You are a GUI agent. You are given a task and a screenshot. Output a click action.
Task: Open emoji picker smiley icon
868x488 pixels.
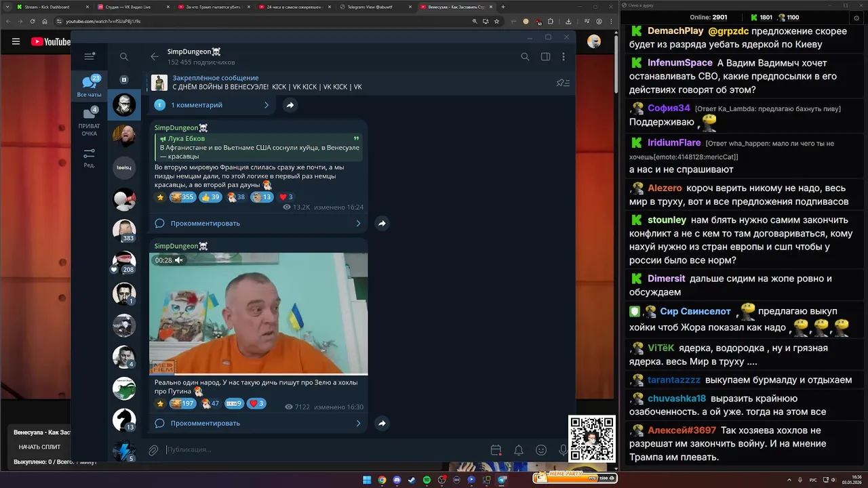coord(541,450)
